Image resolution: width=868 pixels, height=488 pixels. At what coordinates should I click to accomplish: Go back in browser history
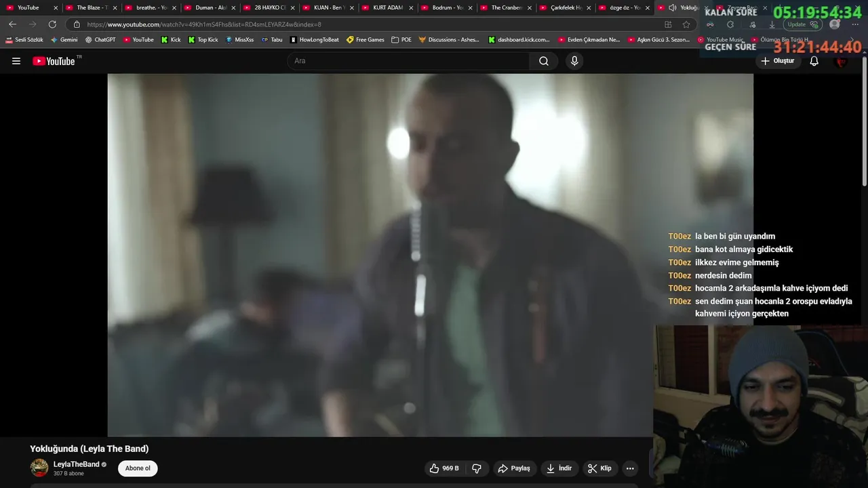(12, 24)
